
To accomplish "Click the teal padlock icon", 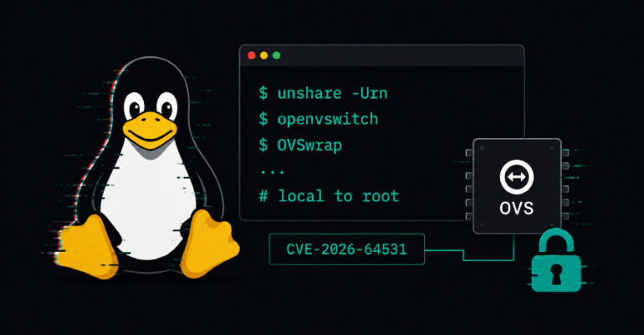I will click(556, 260).
